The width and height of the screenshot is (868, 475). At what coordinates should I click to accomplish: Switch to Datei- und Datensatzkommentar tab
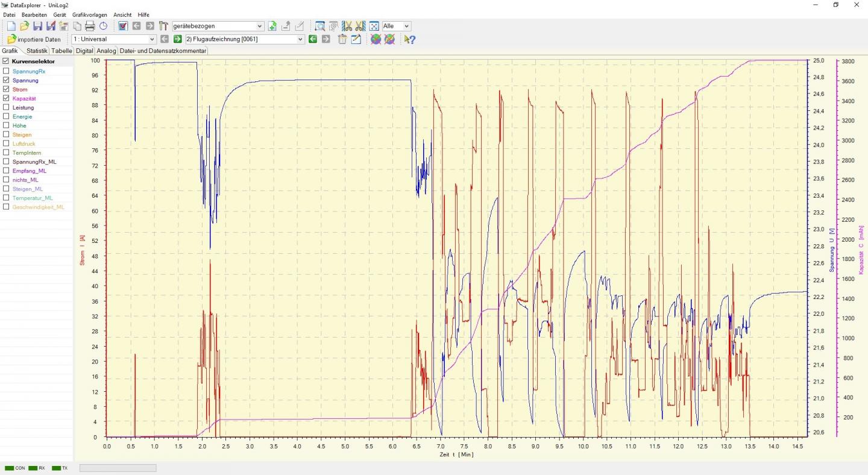coord(163,51)
